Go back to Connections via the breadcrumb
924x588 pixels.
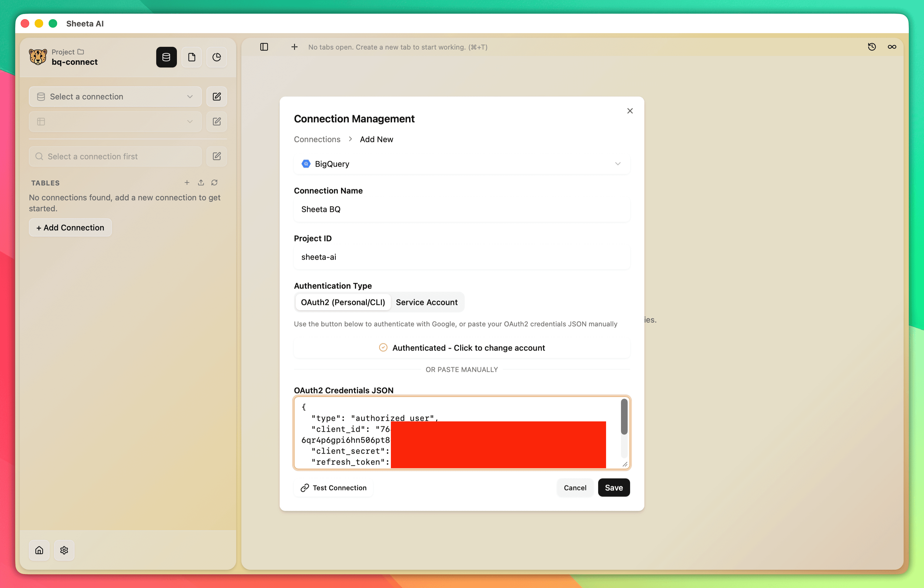pos(317,139)
